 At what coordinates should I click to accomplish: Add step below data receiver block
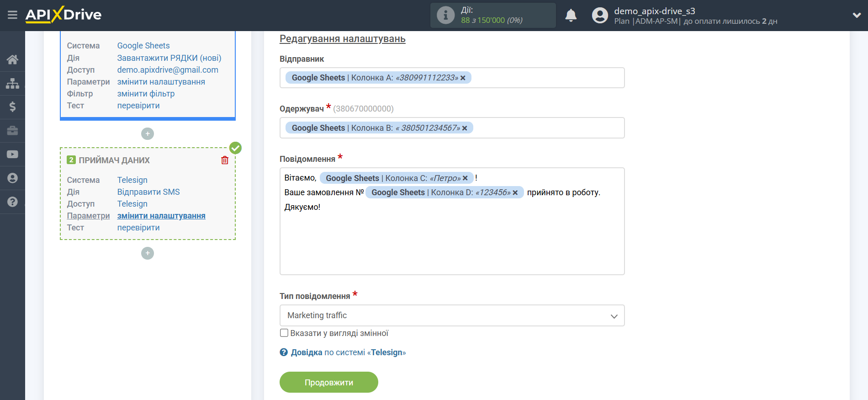pyautogui.click(x=148, y=253)
